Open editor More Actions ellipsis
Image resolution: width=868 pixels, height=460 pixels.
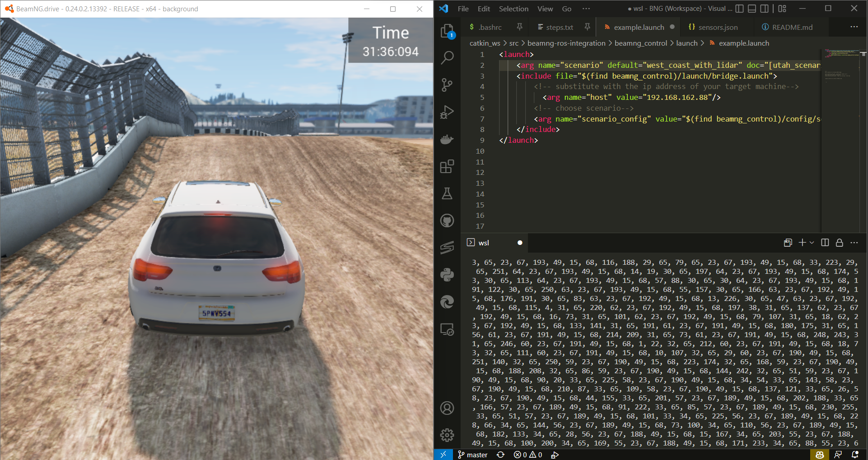(854, 27)
